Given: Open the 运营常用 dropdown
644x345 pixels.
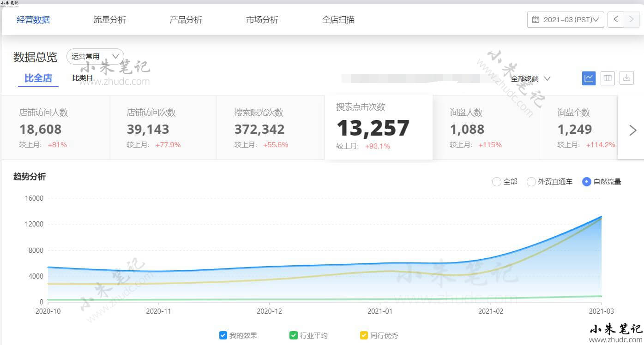Looking at the screenshot, I should (95, 56).
